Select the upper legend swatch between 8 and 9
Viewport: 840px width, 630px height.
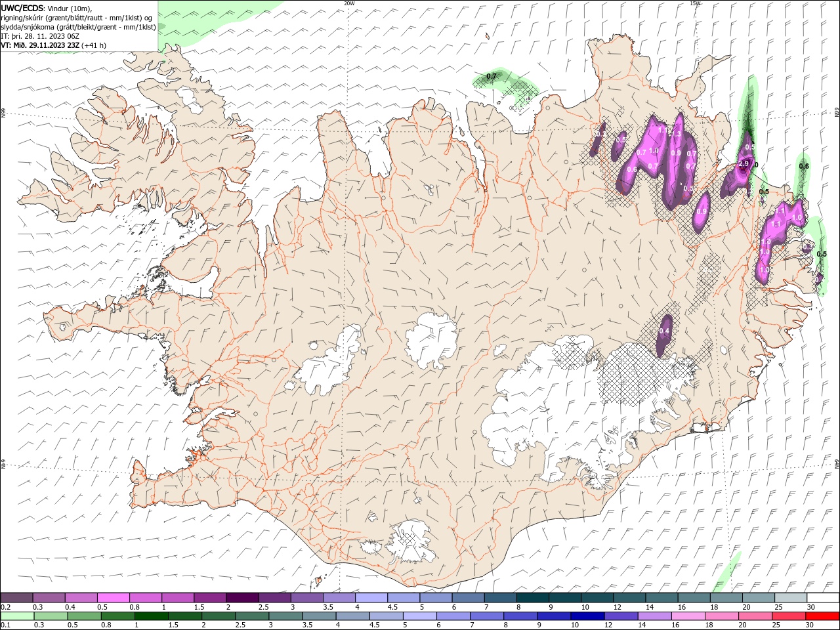[533, 597]
